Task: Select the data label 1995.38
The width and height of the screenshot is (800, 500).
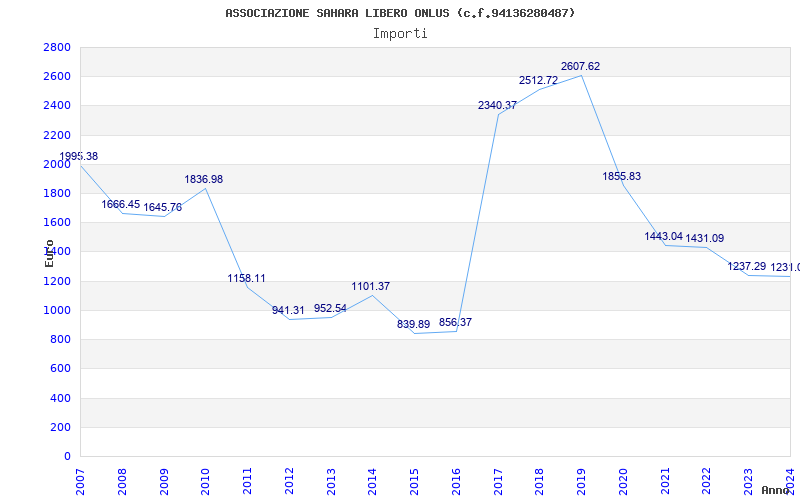Action: click(x=79, y=157)
